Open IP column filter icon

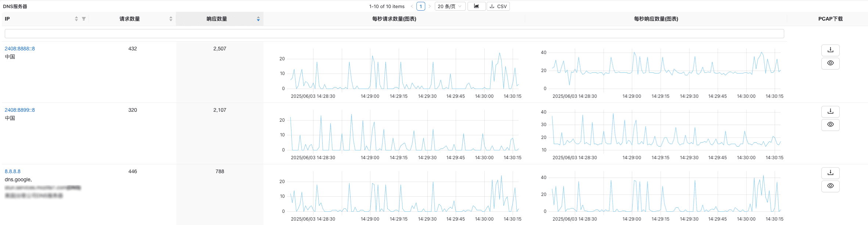84,19
